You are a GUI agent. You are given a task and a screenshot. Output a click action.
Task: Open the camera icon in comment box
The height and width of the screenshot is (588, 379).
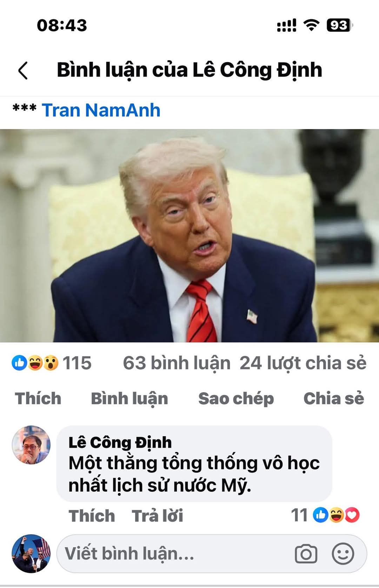click(306, 554)
